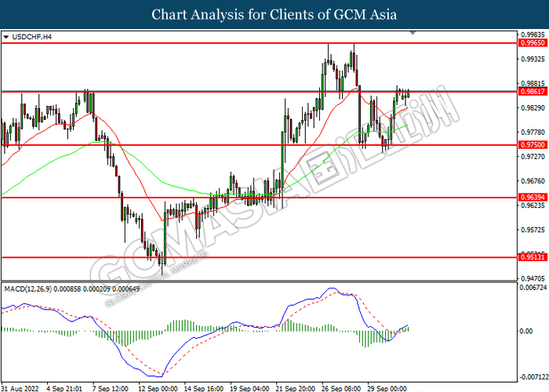Viewport: 549px width, 392px height.
Task: Click the 0.99835 price axis value
Action: click(x=533, y=34)
